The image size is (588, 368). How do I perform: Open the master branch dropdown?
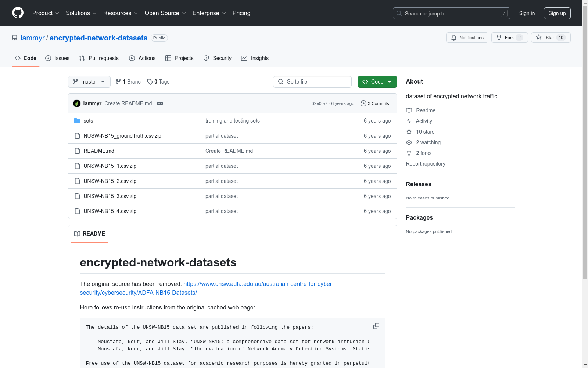[x=89, y=82]
